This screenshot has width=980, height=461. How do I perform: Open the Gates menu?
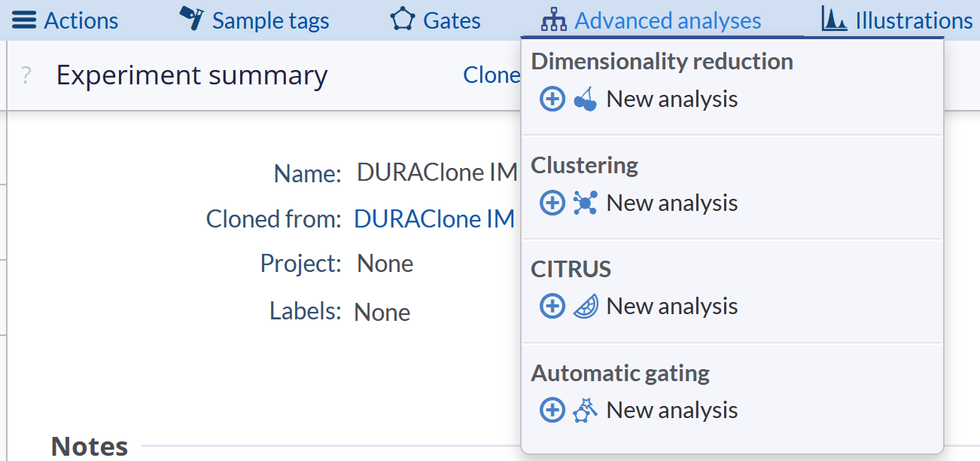(452, 20)
